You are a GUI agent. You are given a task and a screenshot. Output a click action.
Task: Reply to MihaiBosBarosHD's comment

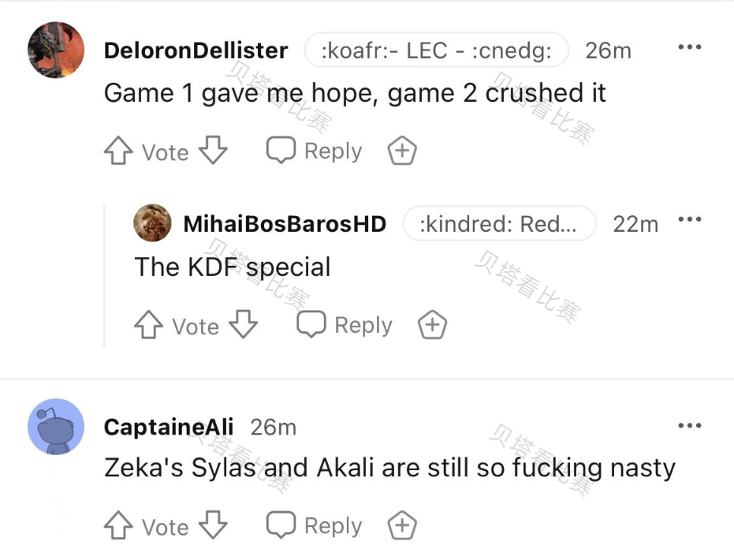(345, 325)
